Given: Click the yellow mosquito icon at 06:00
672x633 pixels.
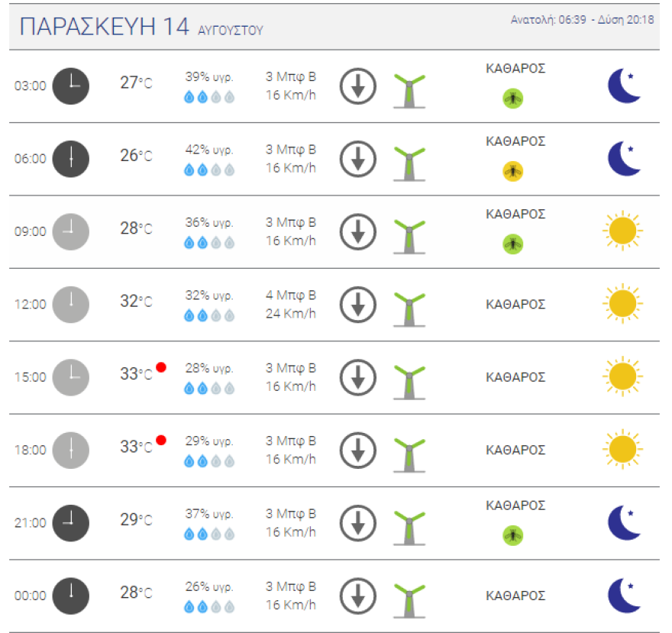Looking at the screenshot, I should pos(512,171).
